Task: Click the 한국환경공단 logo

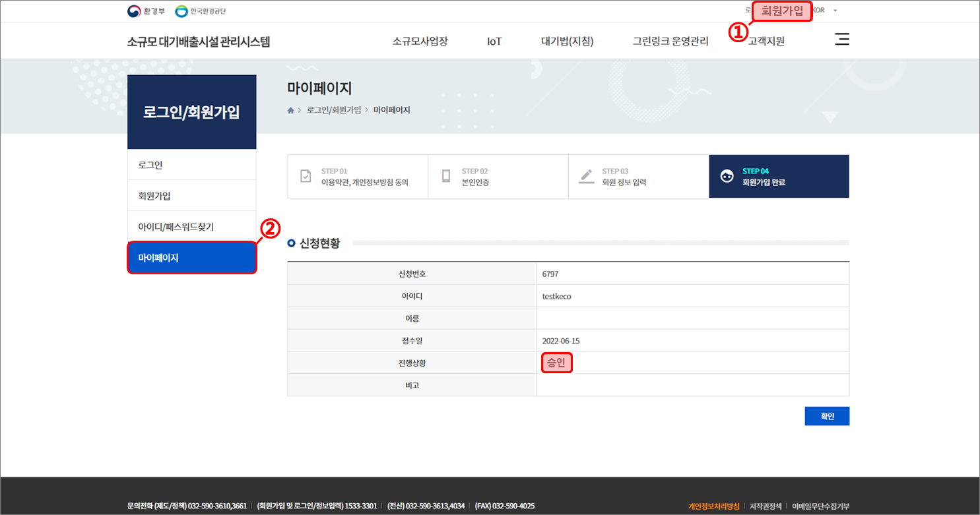Action: coord(201,11)
